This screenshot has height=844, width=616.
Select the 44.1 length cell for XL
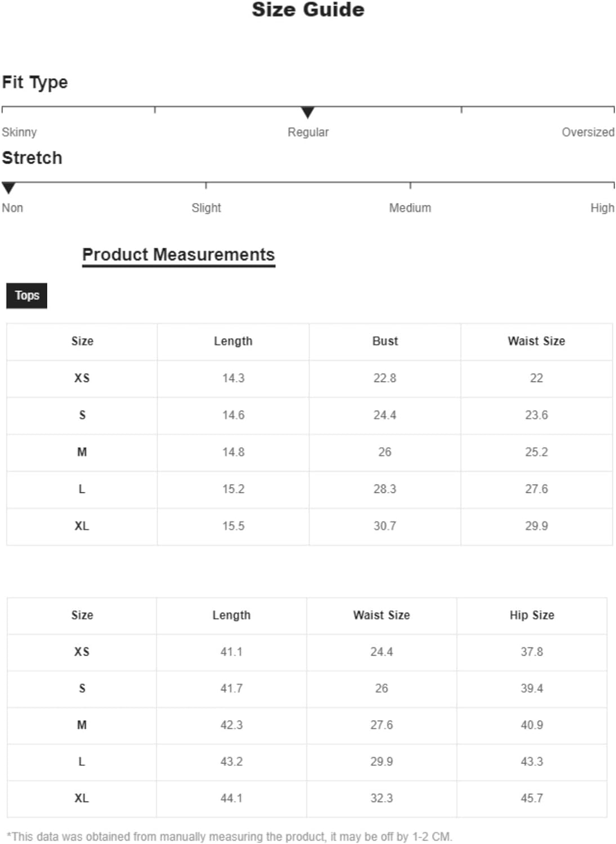[231, 798]
